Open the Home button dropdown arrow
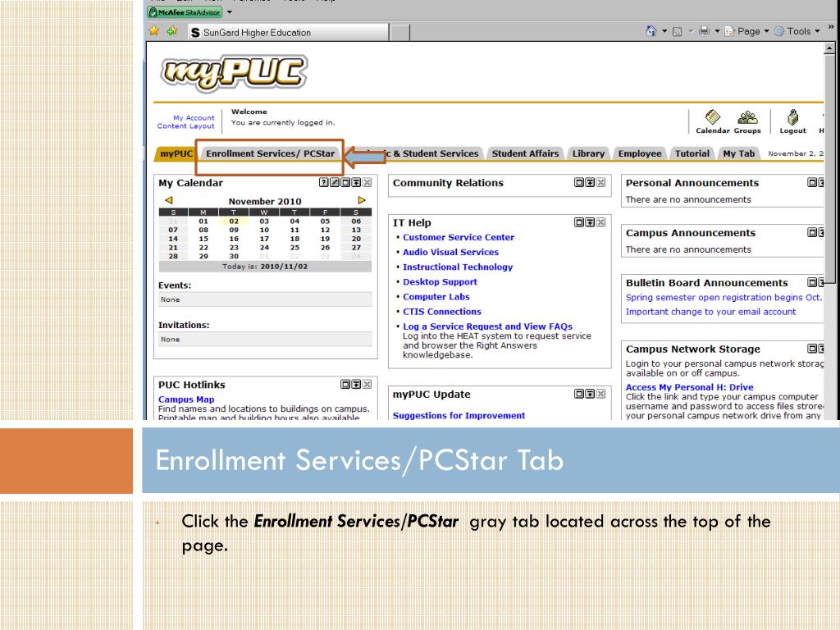840x630 pixels. pyautogui.click(x=664, y=31)
